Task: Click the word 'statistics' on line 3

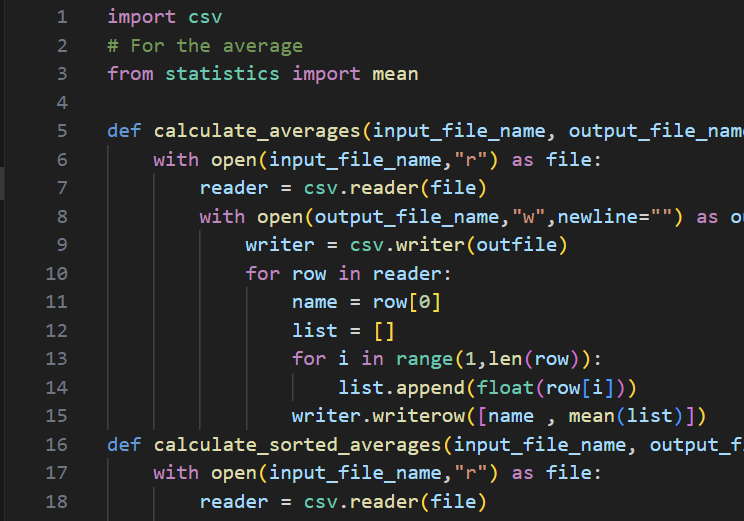Action: click(222, 74)
